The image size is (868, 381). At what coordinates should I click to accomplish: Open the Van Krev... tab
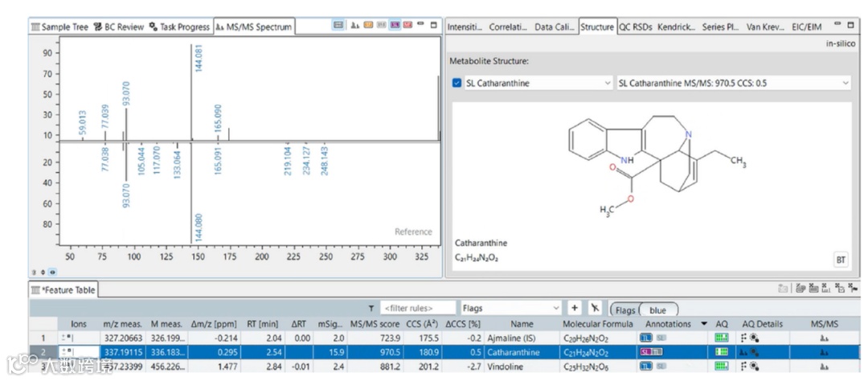(766, 27)
